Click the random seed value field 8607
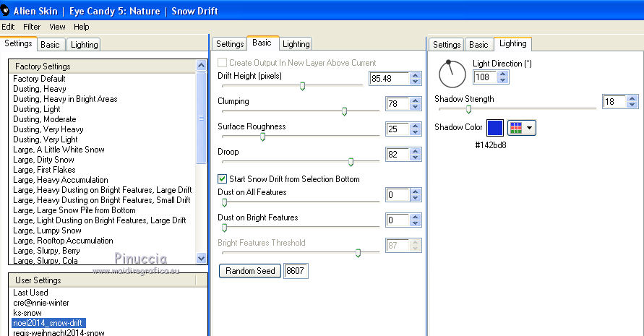This screenshot has height=336, width=644. click(x=296, y=271)
